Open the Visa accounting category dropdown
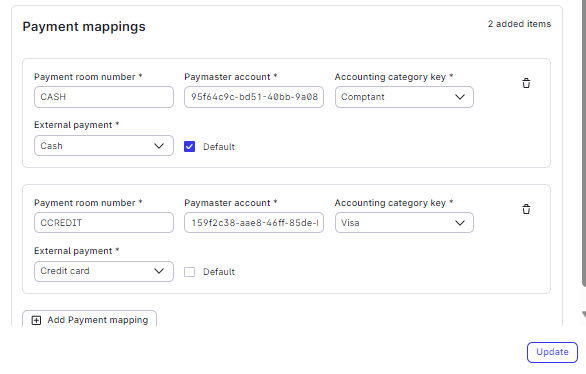This screenshot has width=586, height=374. 404,223
